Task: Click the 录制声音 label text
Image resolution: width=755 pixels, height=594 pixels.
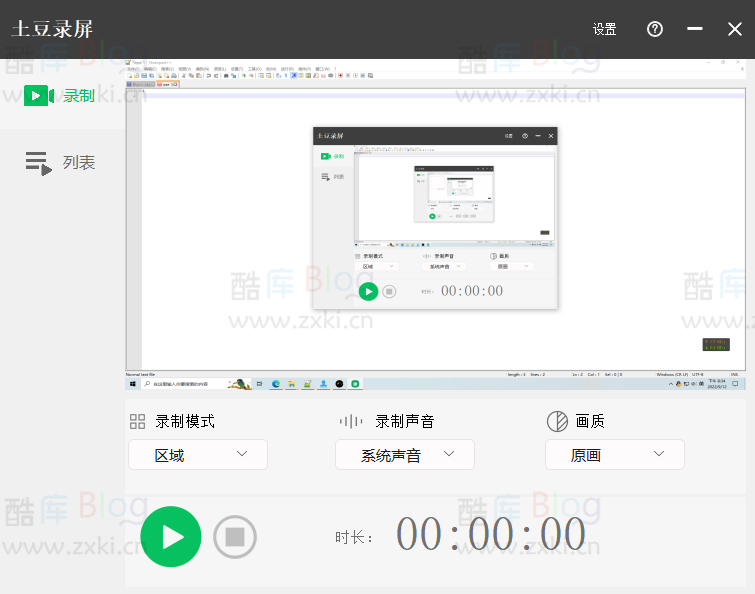Action: [405, 422]
